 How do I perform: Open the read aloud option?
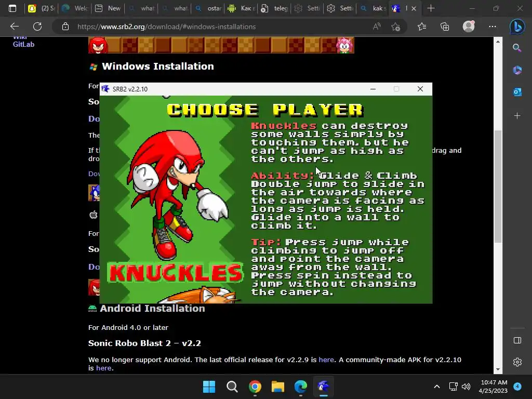click(377, 26)
